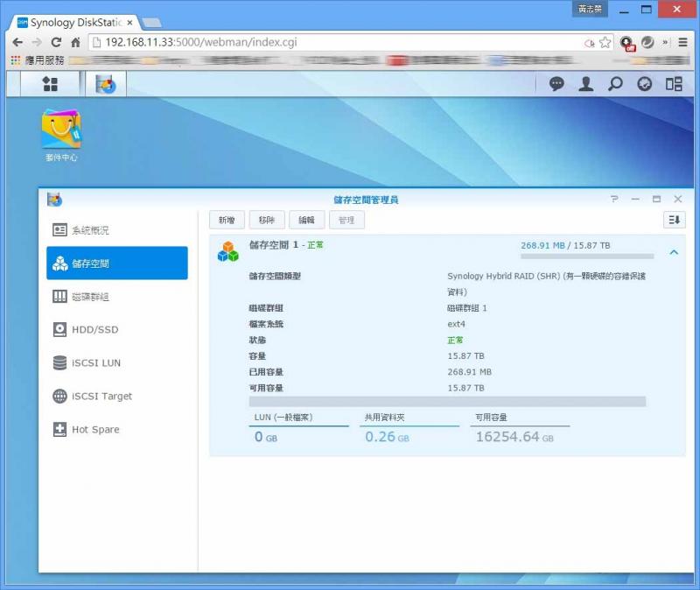Click the round gray extension icon
This screenshot has height=590, width=700.
click(x=647, y=42)
